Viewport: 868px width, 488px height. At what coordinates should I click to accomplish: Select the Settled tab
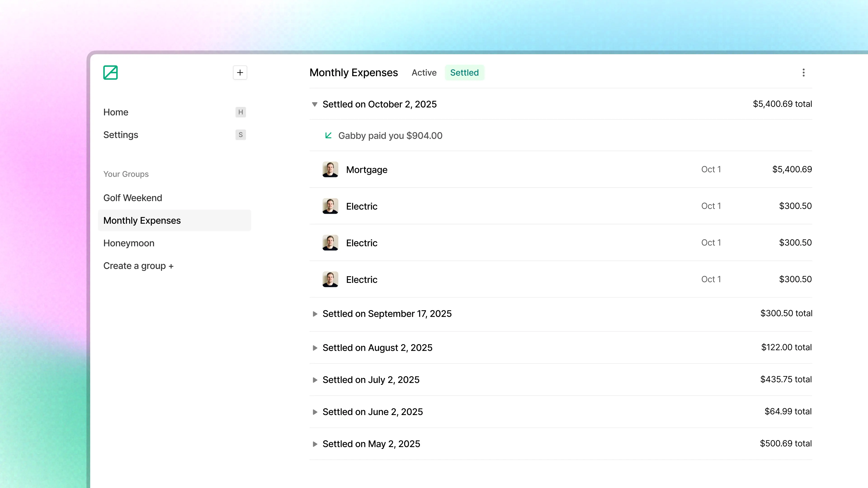[464, 72]
